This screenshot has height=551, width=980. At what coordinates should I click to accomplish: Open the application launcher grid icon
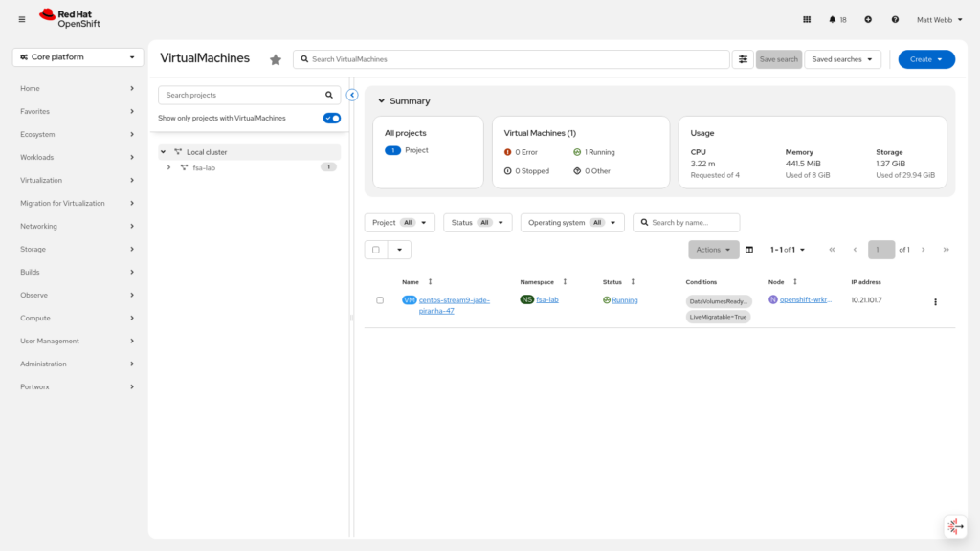807,19
